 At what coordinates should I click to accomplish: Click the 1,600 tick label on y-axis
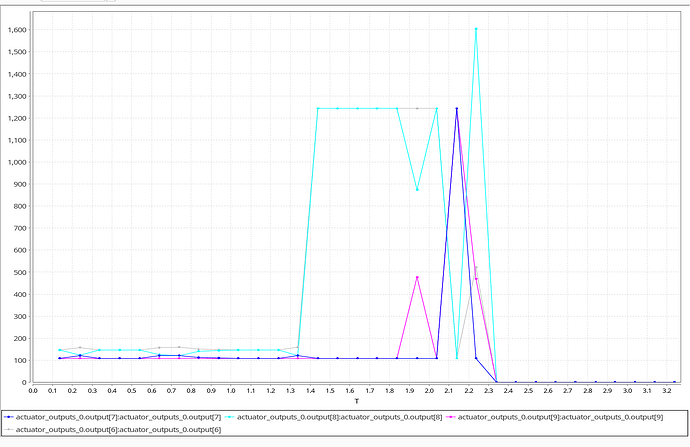tap(14, 30)
